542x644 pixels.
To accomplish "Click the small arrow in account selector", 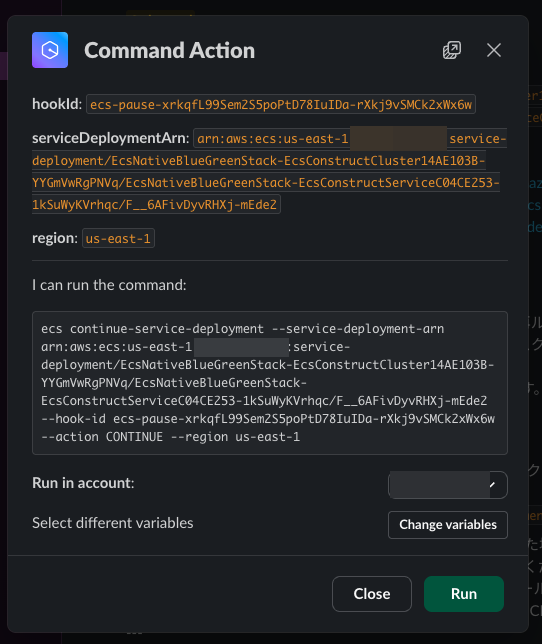I will point(492,485).
